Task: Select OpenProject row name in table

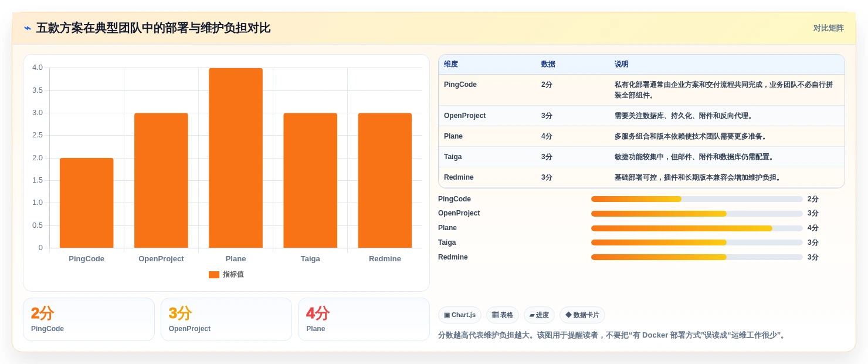Action: click(x=465, y=116)
